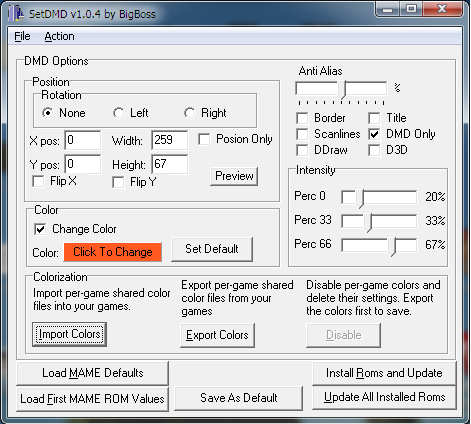Enable the Flip X checkbox
471x424 pixels.
point(38,182)
